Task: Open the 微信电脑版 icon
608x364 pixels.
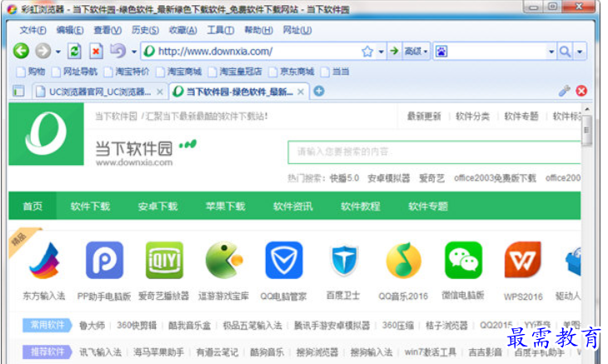Action: tap(463, 260)
